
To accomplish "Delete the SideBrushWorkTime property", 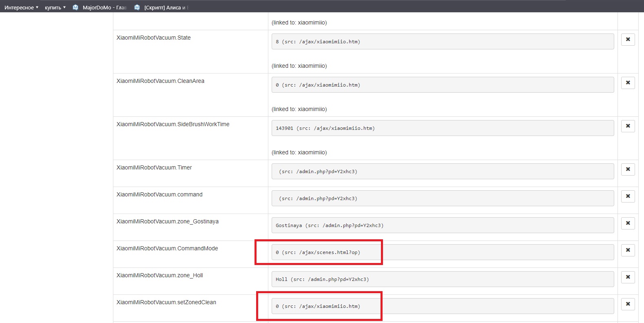I will pos(628,126).
